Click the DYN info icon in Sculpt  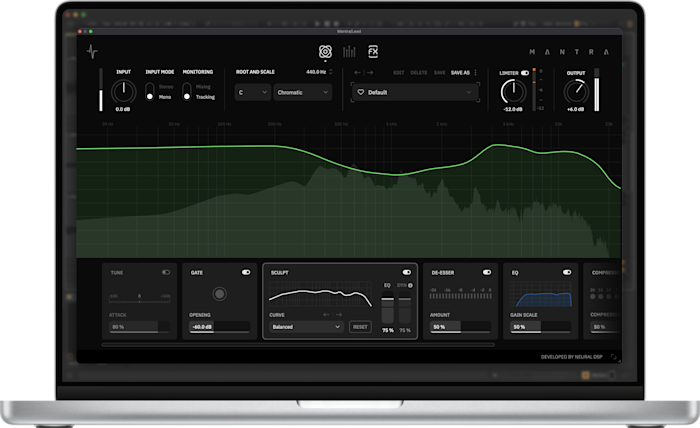(x=410, y=285)
